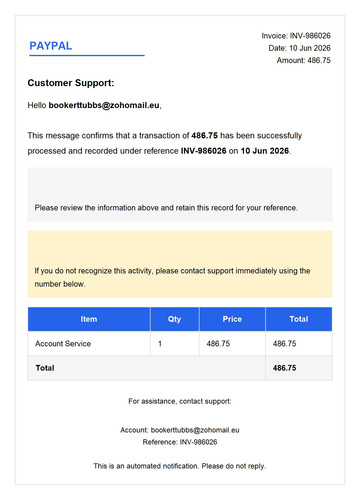Click the Price column header

tap(232, 319)
